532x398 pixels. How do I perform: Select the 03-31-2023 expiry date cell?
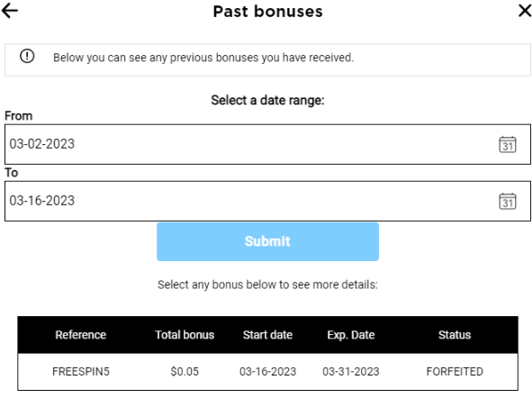351,372
